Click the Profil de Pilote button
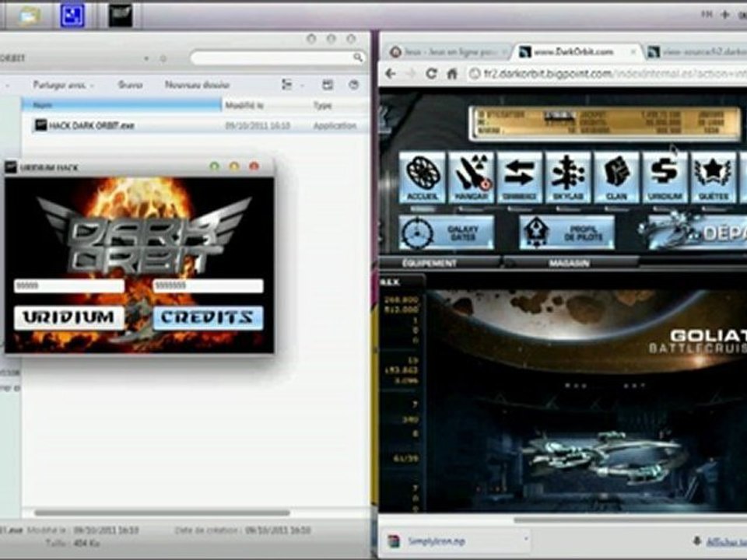The image size is (747, 560). point(567,233)
